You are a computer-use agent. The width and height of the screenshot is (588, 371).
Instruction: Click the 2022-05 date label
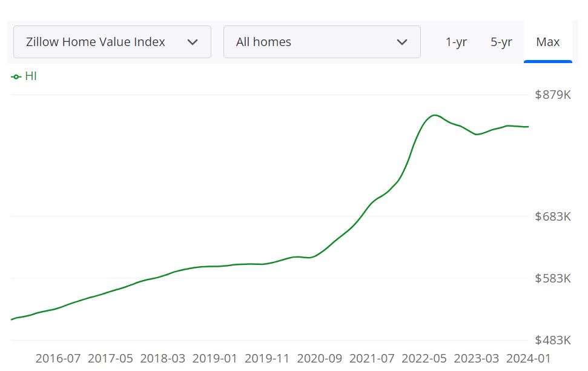click(x=424, y=358)
